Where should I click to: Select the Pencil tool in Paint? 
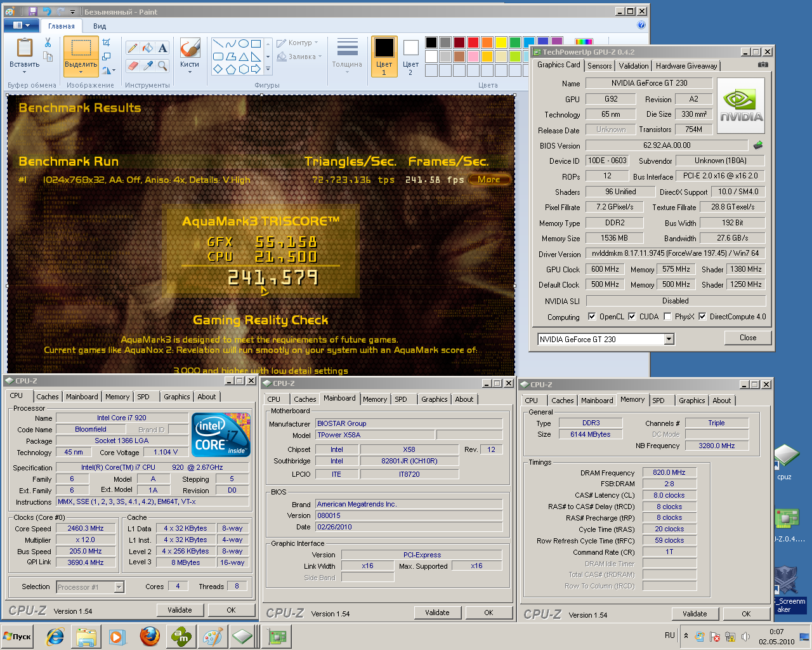pyautogui.click(x=133, y=48)
